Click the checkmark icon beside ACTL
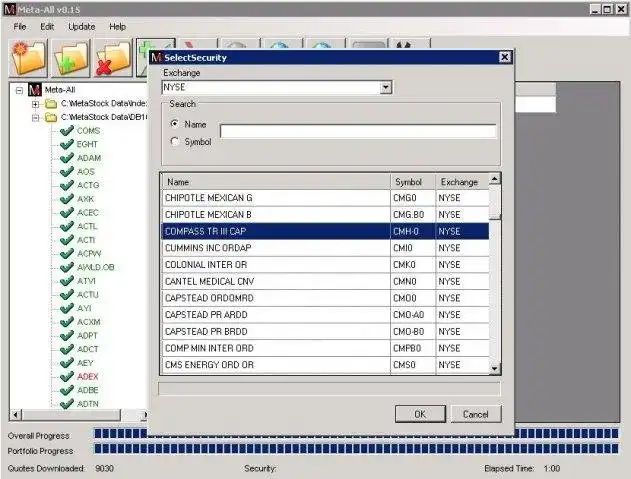This screenshot has height=479, width=631. tap(66, 226)
